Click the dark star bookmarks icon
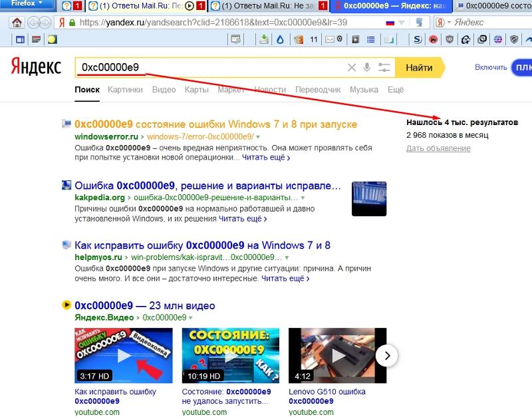This screenshot has height=417, width=532. click(355, 39)
